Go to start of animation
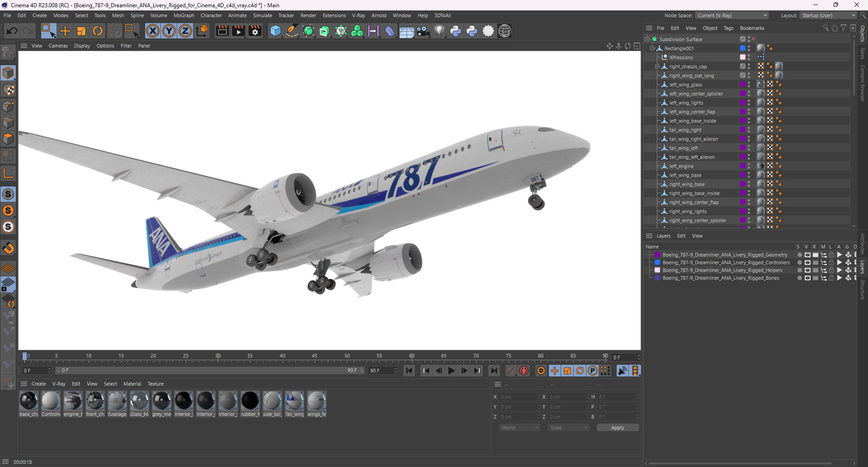The image size is (868, 467). [409, 371]
